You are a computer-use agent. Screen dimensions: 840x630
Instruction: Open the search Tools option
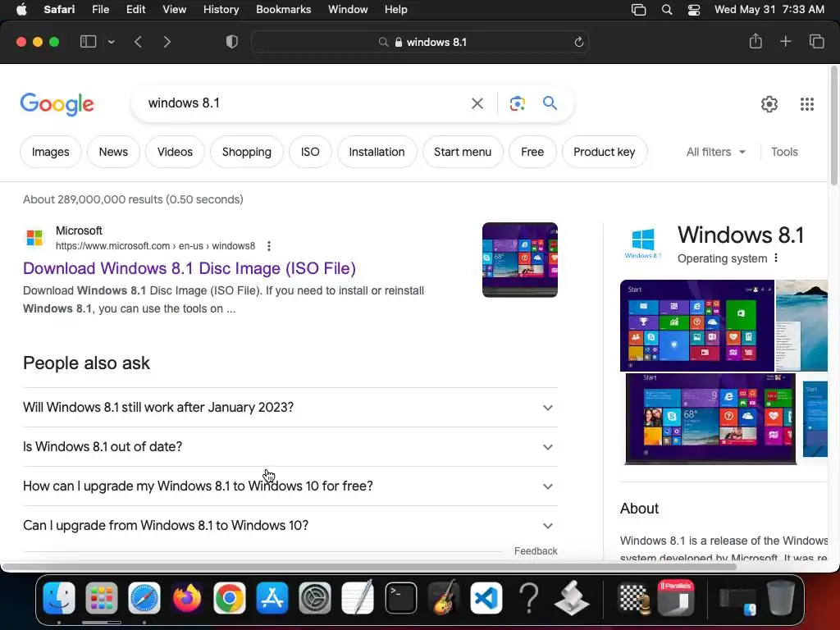[784, 152]
